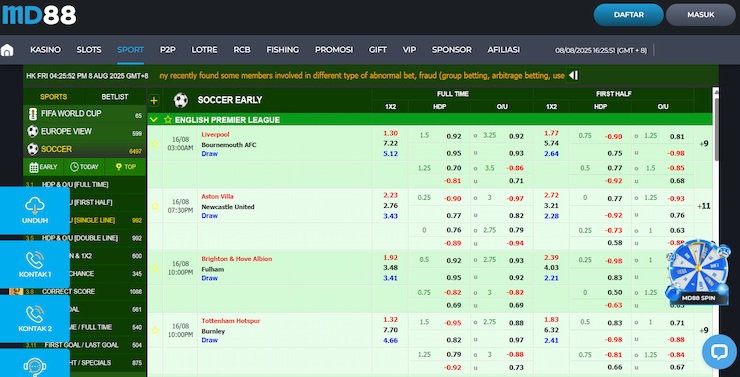Go to home via house icon

click(7, 50)
